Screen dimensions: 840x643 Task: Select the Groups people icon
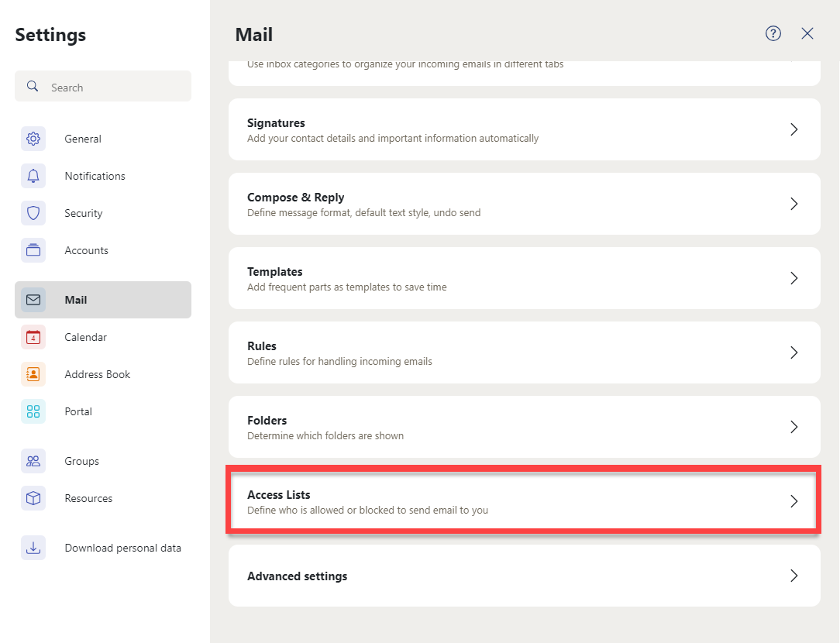[x=33, y=461]
